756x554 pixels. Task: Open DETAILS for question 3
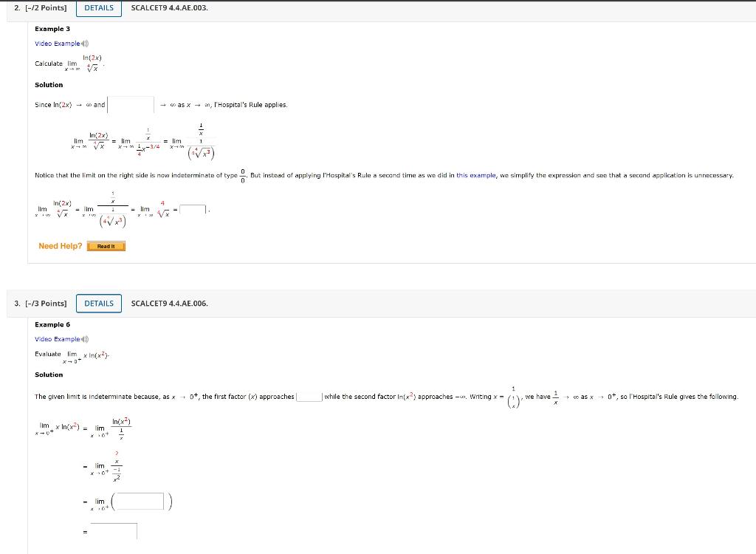99,304
